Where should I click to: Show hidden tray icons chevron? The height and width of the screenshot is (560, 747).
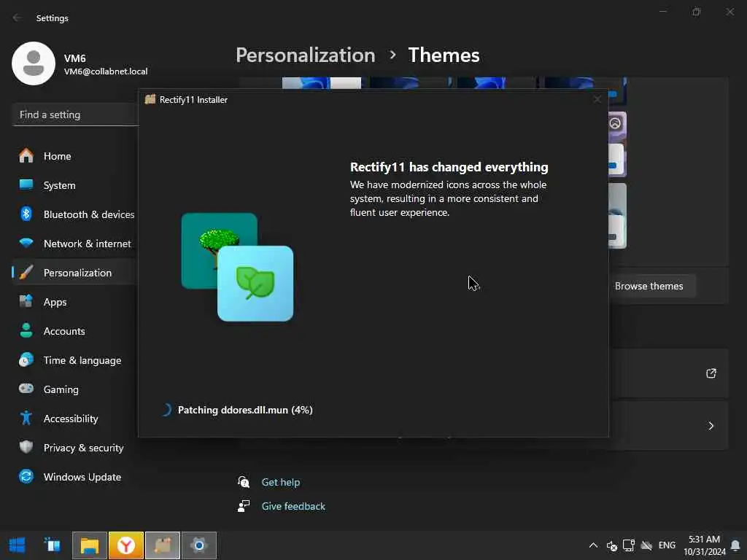pos(593,545)
